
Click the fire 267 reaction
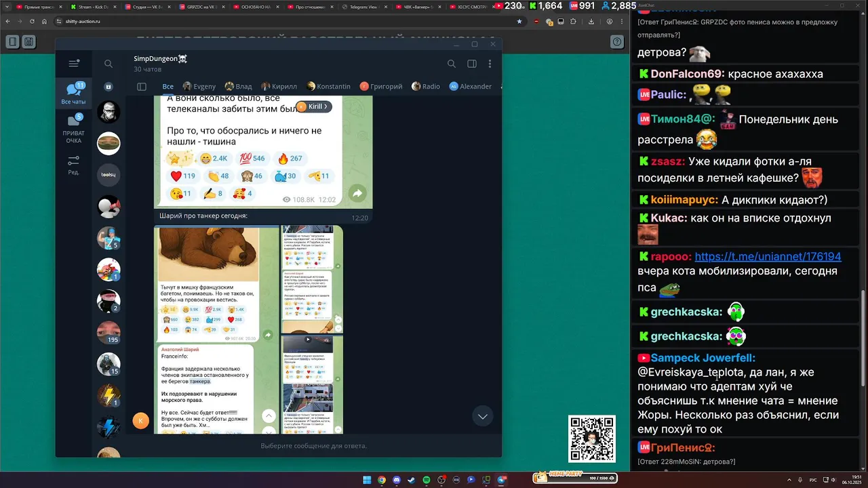(x=290, y=159)
